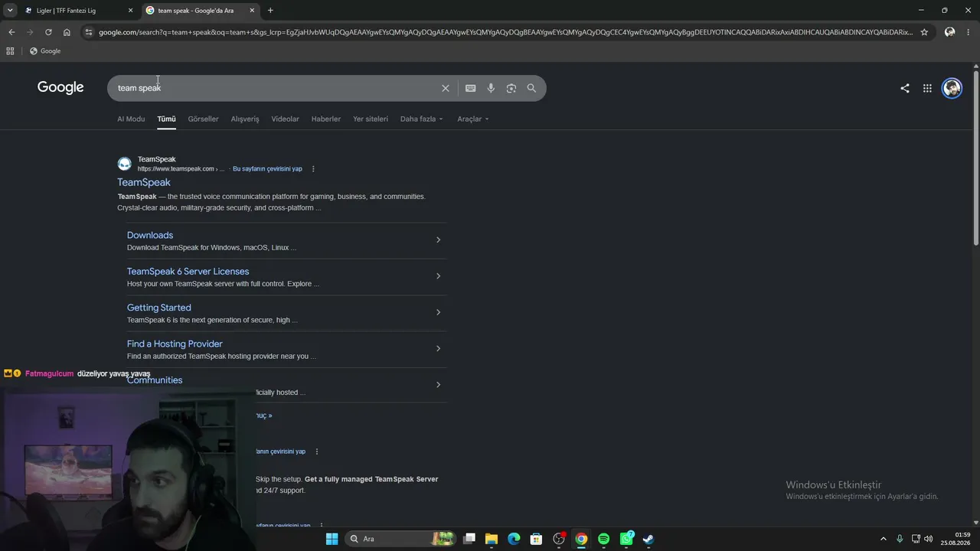
Task: Open File Explorer from the taskbar
Action: 492,539
